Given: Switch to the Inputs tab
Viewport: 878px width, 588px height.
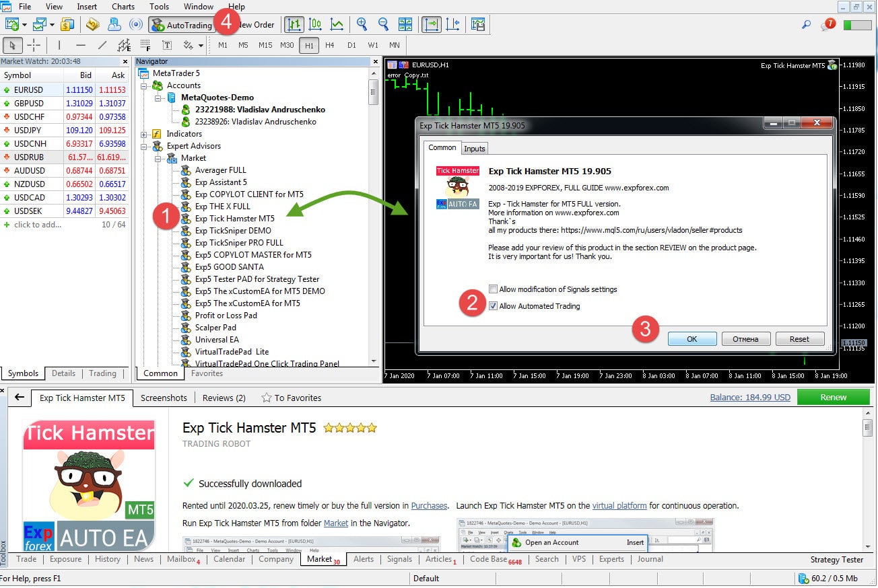Looking at the screenshot, I should point(474,149).
